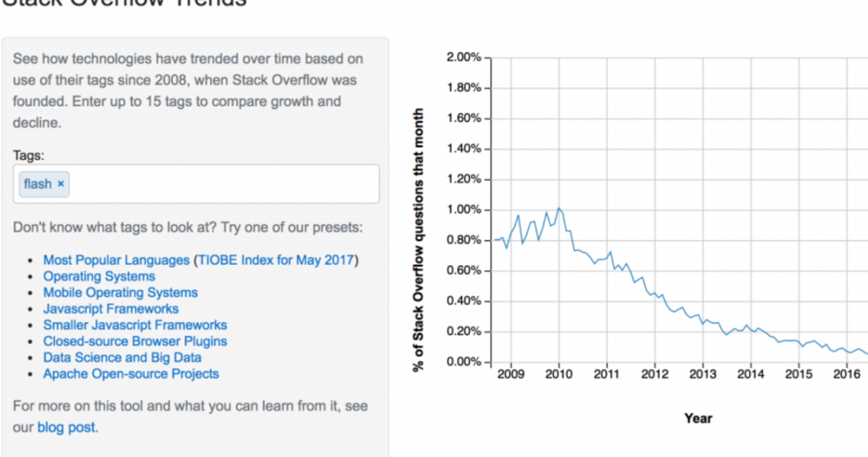868x457 pixels.
Task: Click the 2.00% label atop the vertical axis
Action: 463,57
